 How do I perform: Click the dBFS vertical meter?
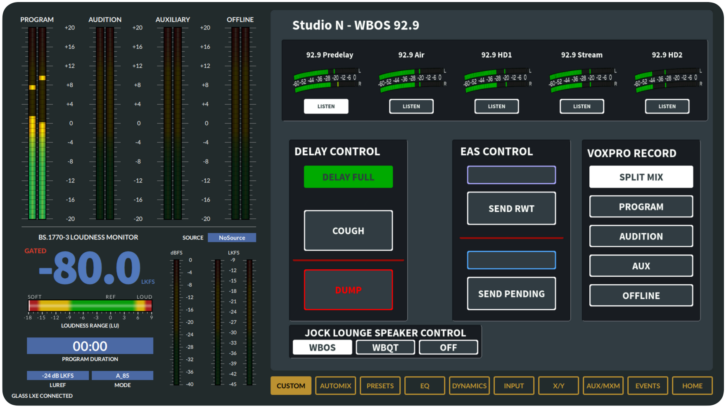(x=176, y=322)
